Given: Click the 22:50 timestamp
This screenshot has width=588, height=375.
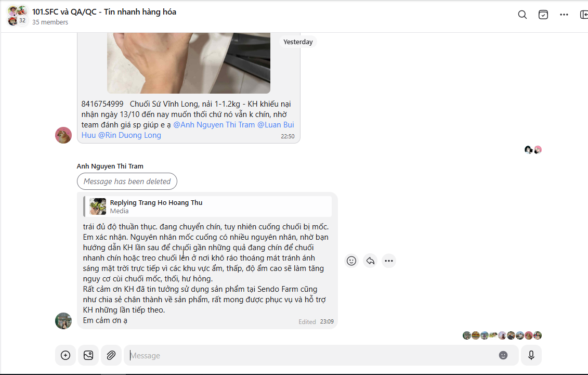Looking at the screenshot, I should (x=288, y=136).
